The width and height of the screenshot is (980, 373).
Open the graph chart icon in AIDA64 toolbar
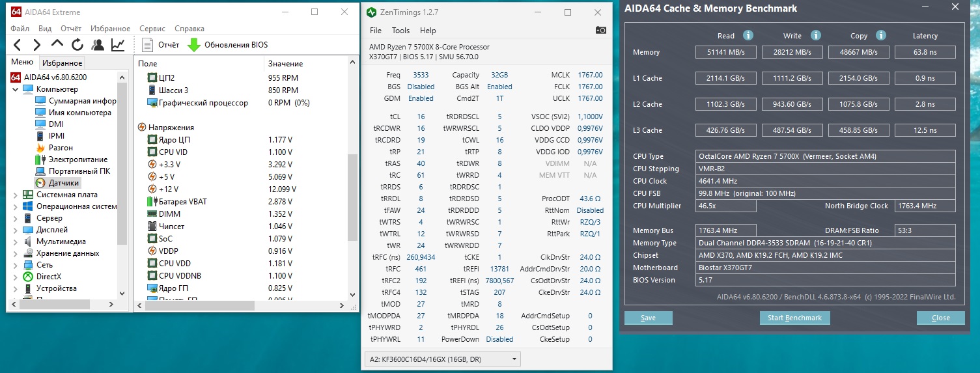[x=118, y=45]
